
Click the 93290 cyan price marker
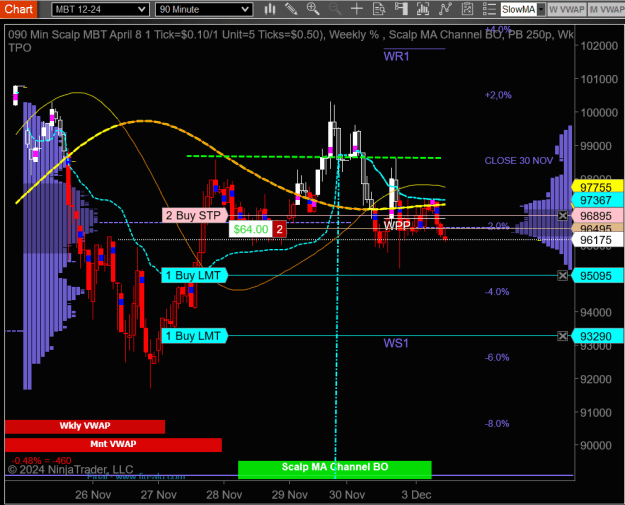coord(597,336)
